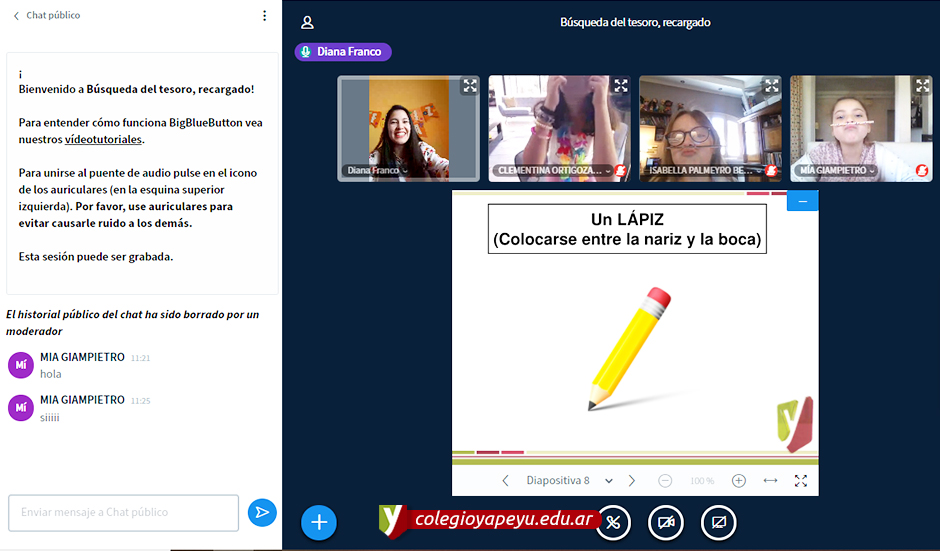Open the chat options three-dot menu

click(264, 16)
